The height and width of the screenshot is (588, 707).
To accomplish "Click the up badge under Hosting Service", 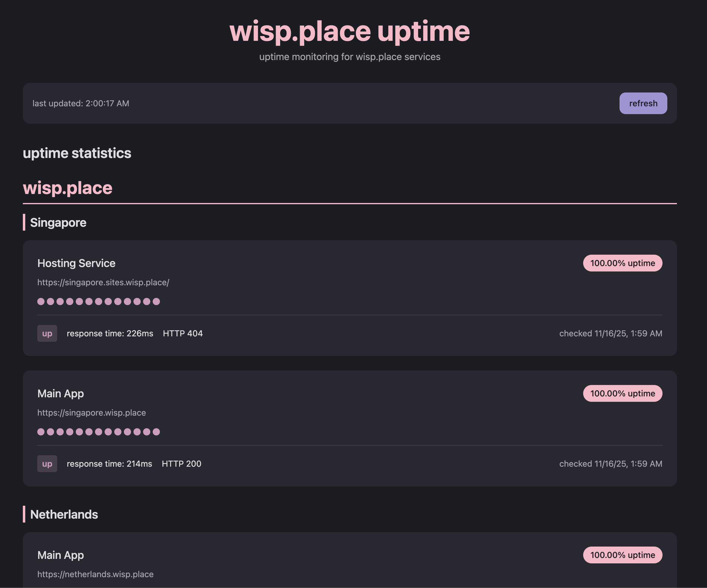I will (47, 333).
